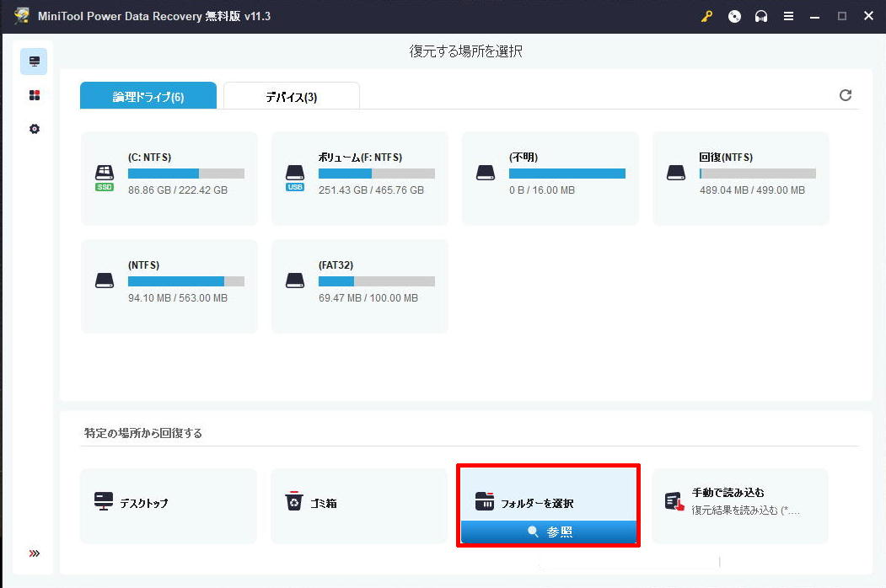Viewport: 886px width, 588px height.
Task: Contact support via the headset icon
Action: [x=761, y=15]
